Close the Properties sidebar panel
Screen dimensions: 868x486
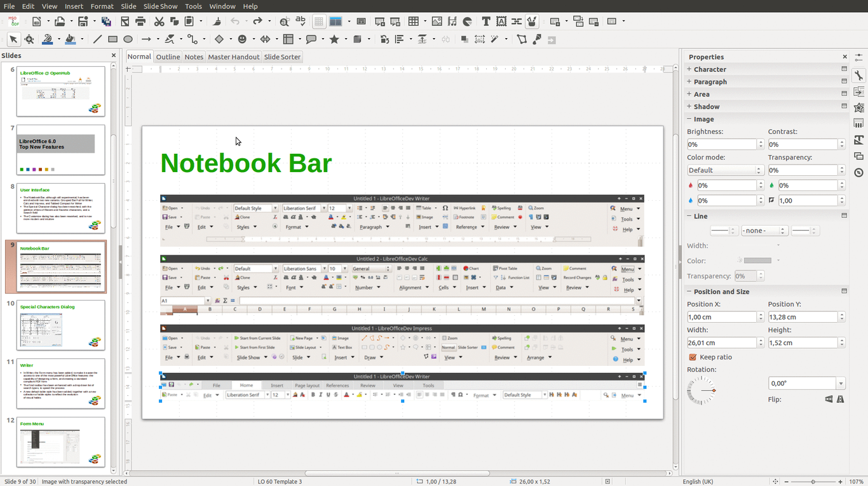(x=844, y=57)
